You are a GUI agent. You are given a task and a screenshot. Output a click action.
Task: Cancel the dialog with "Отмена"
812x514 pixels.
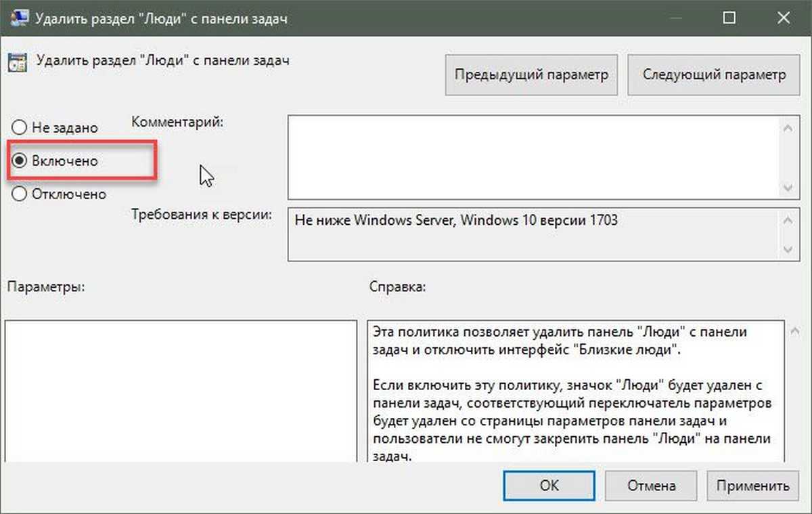tap(651, 485)
